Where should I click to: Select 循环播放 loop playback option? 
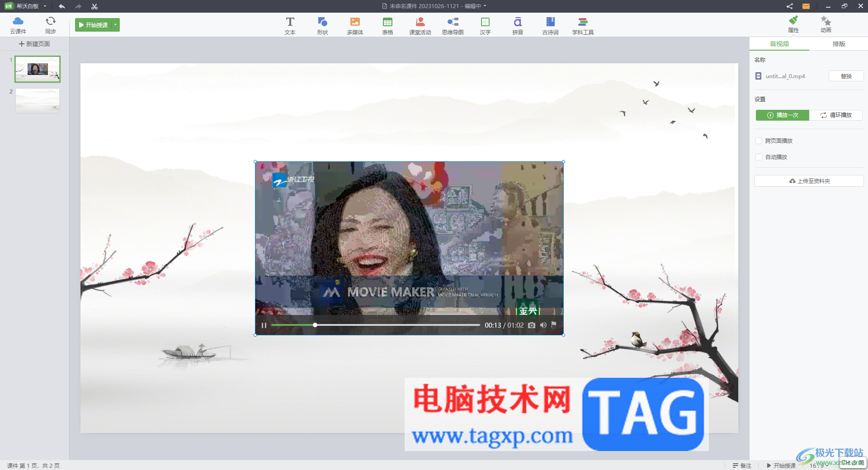836,115
